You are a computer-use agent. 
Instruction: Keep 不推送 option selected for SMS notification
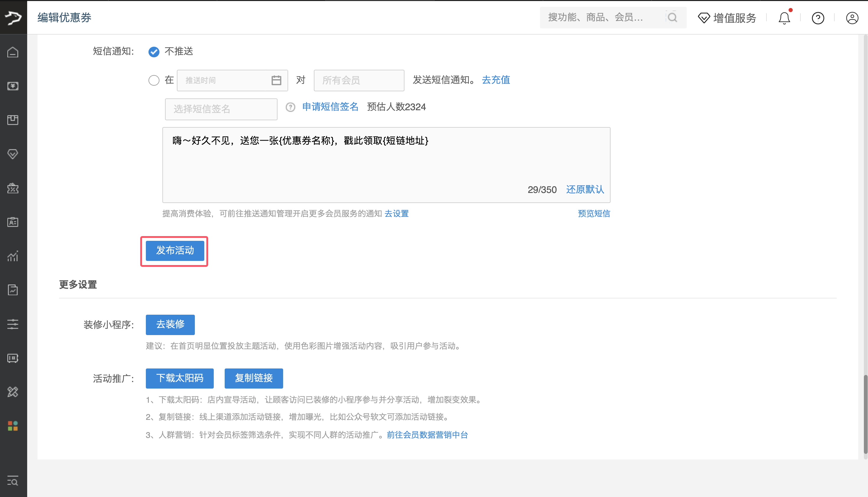click(x=154, y=52)
